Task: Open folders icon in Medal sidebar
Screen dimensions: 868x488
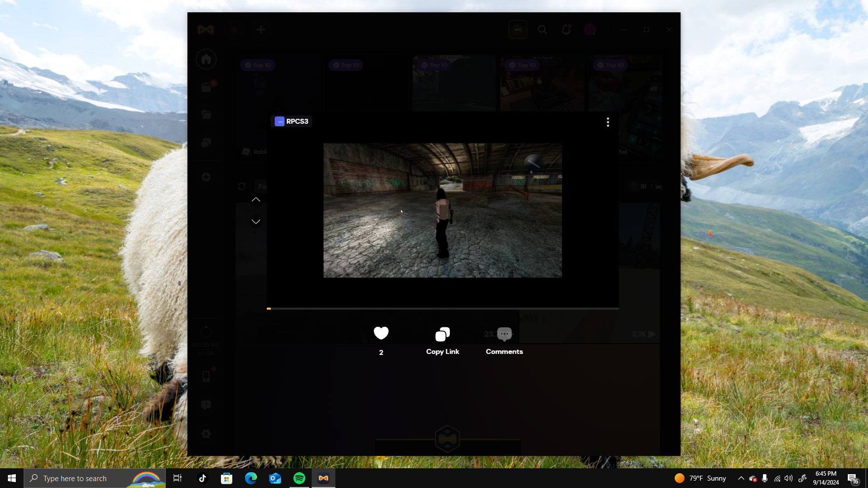Action: 206,115
